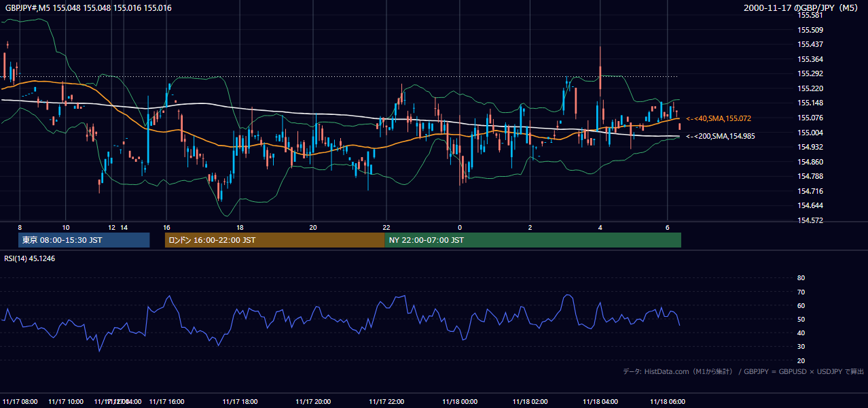Screen dimensions: 868x408
Task: Select the RSI 30 level label
Action: coord(801,347)
